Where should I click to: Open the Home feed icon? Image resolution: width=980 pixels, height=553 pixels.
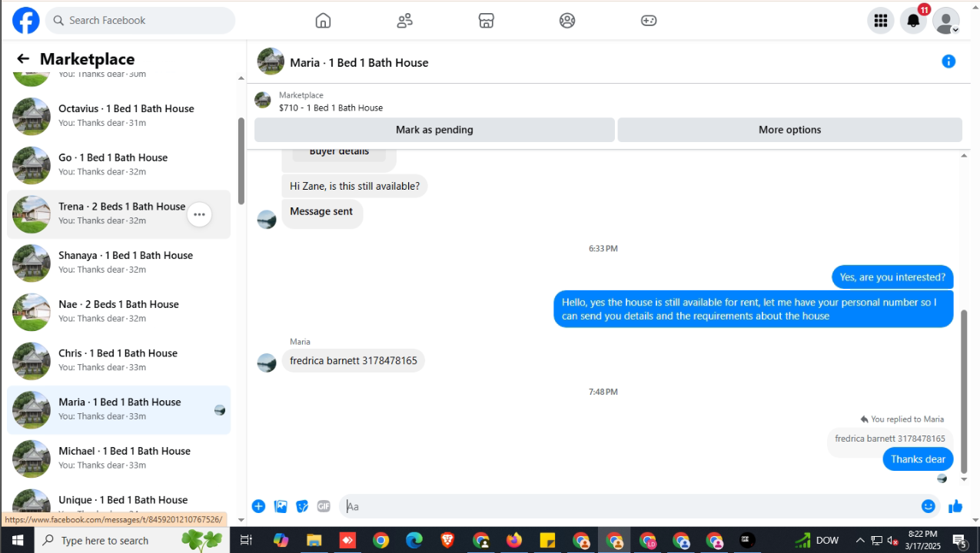point(323,21)
